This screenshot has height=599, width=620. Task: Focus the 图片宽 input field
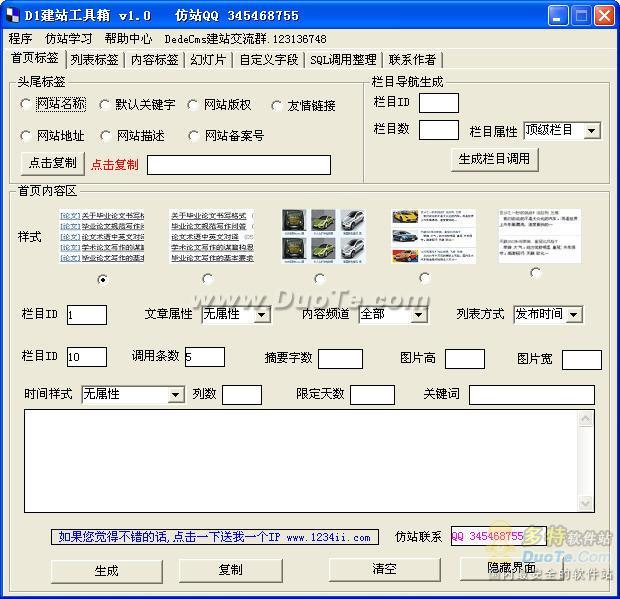(x=582, y=360)
